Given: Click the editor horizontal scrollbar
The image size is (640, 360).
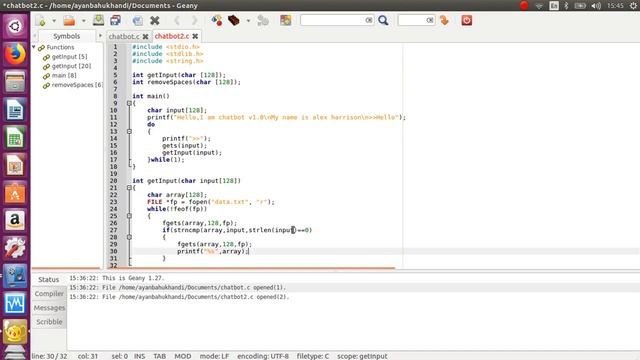Looking at the screenshot, I should click(x=251, y=268).
